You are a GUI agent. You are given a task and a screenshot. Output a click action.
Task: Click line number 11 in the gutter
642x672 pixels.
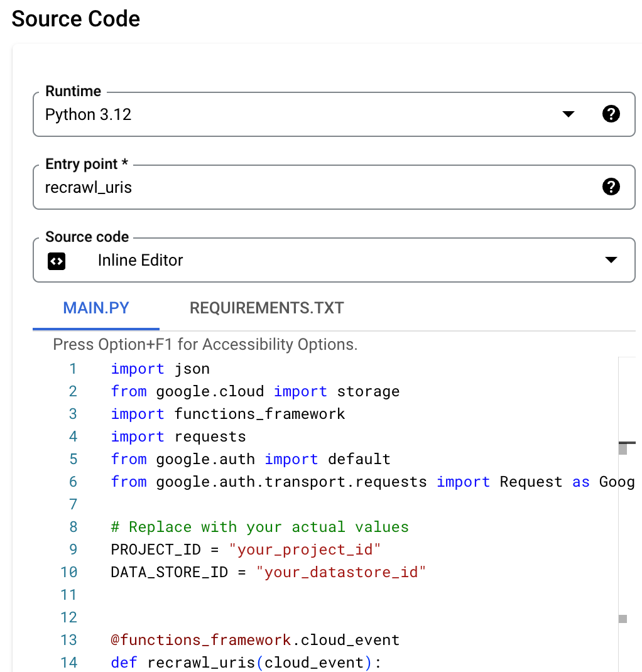tap(68, 595)
